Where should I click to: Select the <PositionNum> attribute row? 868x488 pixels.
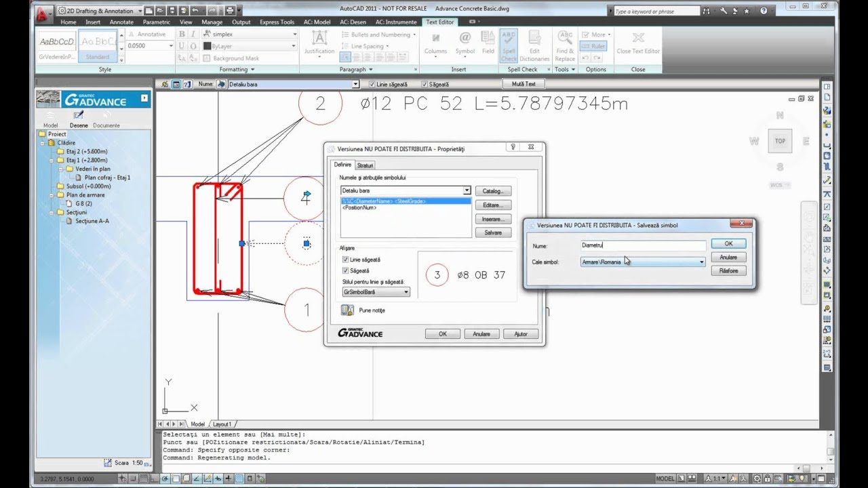pos(406,207)
